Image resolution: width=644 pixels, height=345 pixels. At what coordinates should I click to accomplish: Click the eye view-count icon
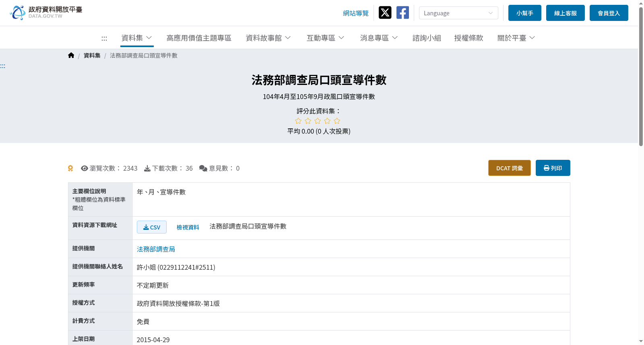85,168
